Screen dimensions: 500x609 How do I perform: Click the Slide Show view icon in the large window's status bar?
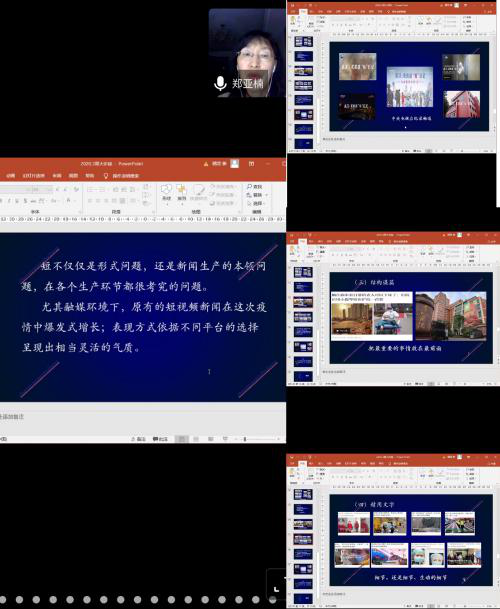225,439
